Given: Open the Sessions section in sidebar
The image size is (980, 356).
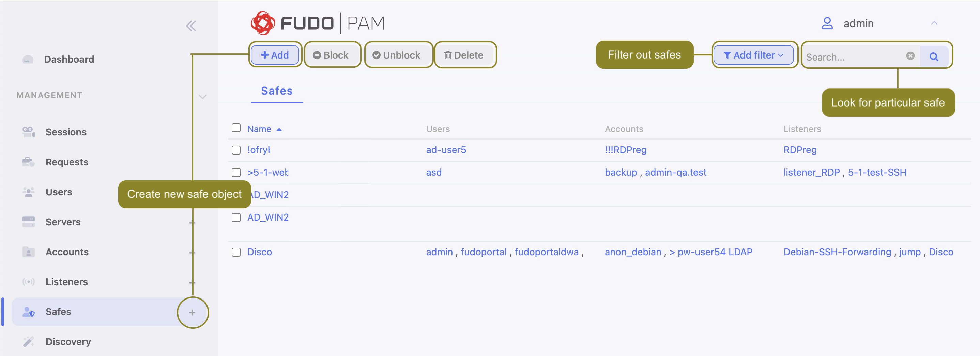Looking at the screenshot, I should click(x=28, y=132).
